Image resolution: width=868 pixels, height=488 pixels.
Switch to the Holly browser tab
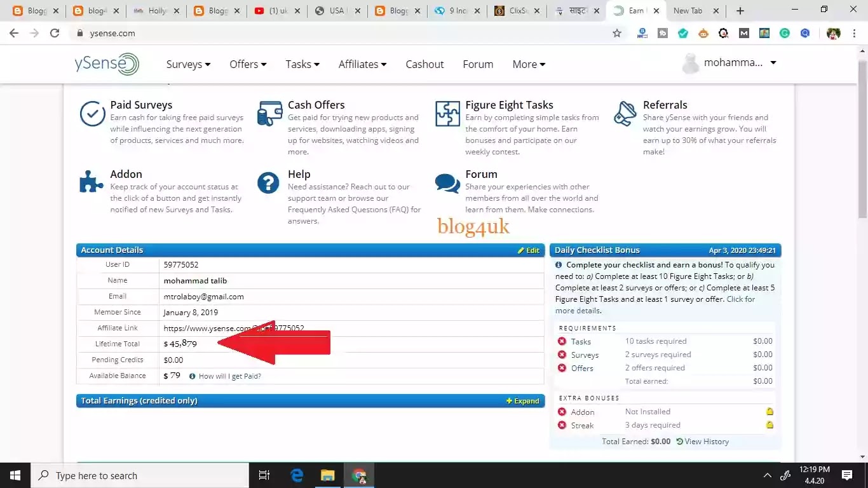[156, 11]
